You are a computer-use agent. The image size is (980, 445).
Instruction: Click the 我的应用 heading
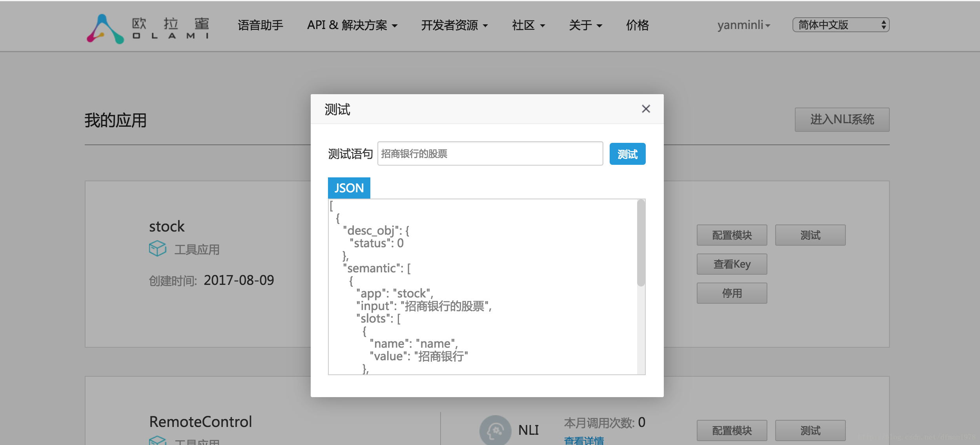tap(115, 120)
